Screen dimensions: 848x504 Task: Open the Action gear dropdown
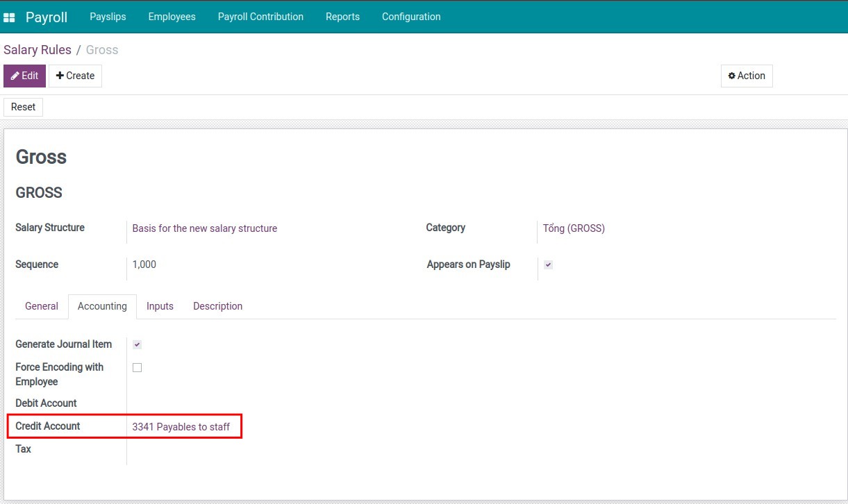coord(747,76)
